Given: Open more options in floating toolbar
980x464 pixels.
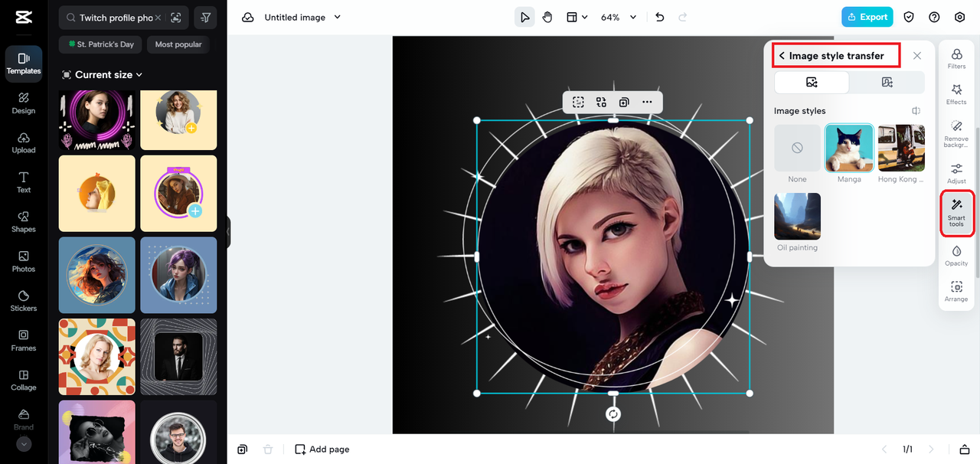Looking at the screenshot, I should click(647, 102).
